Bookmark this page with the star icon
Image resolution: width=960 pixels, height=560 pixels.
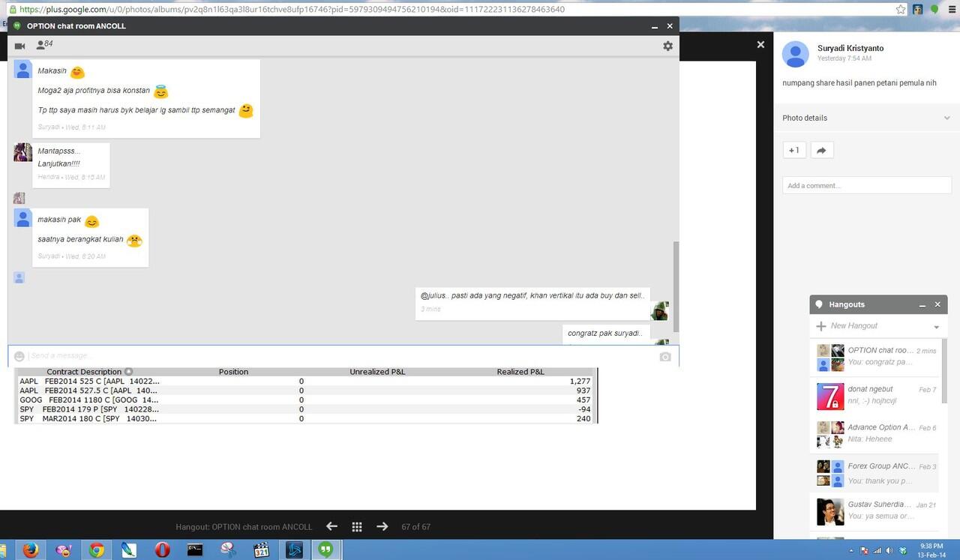coord(901,10)
